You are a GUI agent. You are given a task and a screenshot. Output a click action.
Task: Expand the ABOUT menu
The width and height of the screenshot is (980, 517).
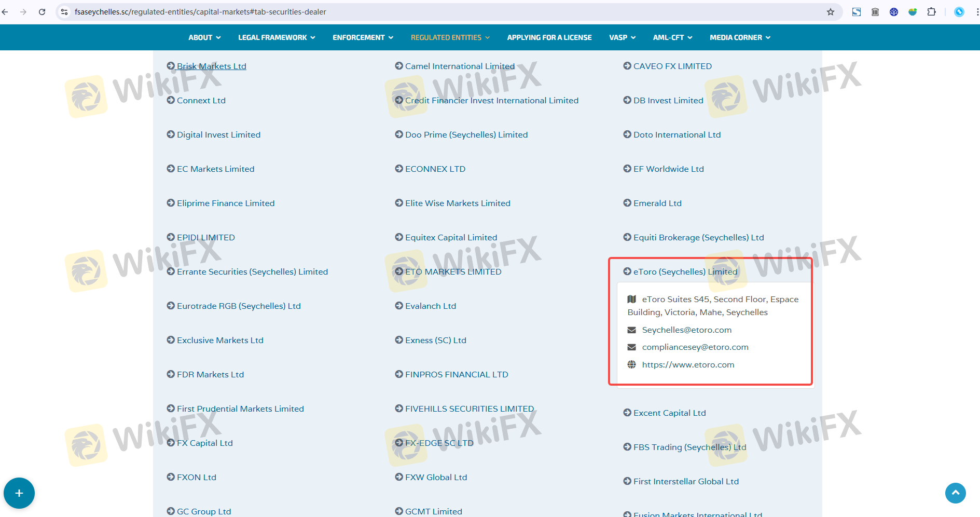(204, 37)
